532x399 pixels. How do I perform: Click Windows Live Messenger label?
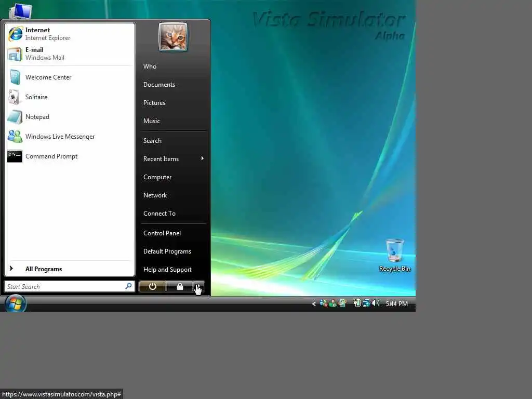pos(60,137)
